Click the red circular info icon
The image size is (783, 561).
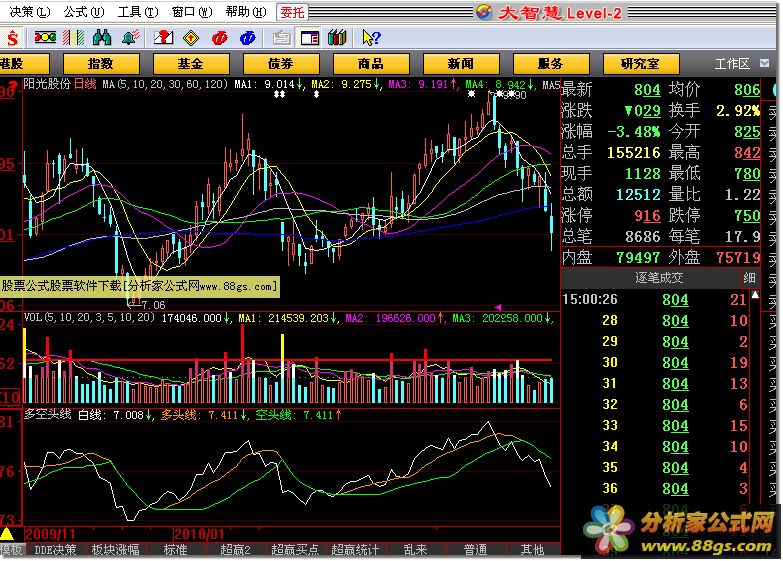coord(219,38)
